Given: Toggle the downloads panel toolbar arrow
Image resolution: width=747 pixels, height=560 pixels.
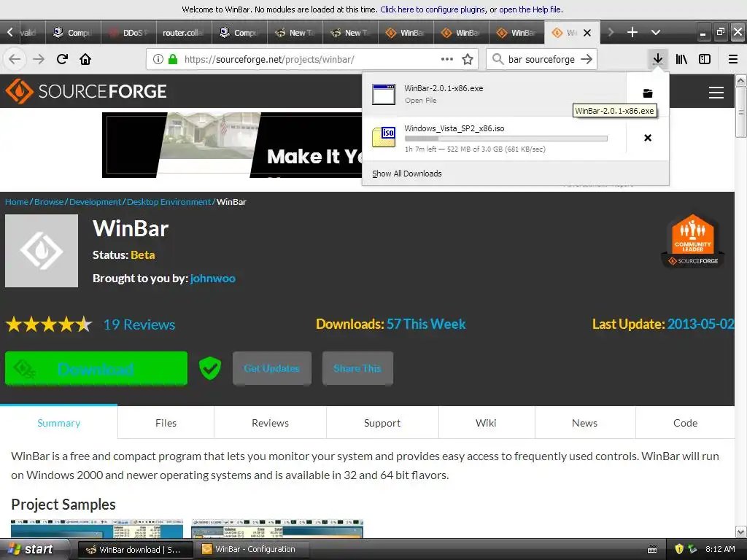Looking at the screenshot, I should [x=657, y=59].
